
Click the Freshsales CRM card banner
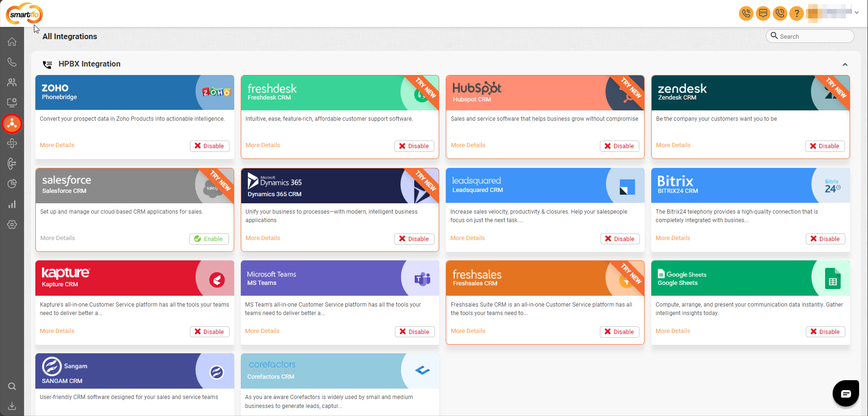pyautogui.click(x=545, y=278)
